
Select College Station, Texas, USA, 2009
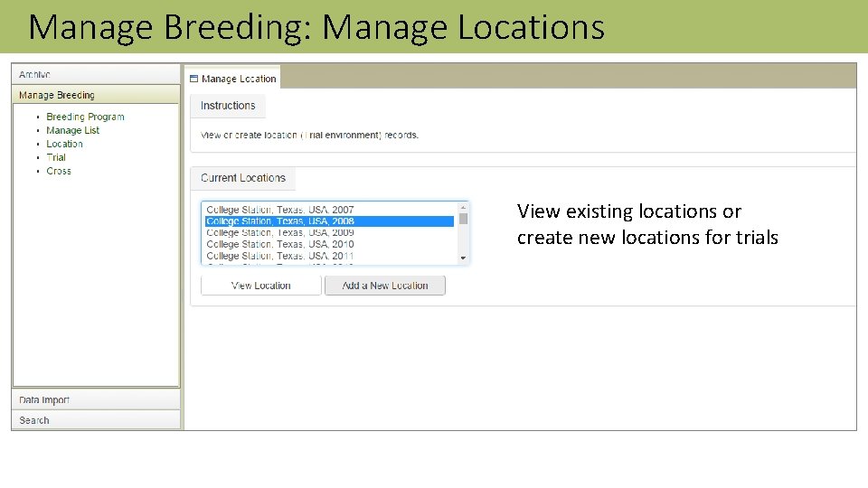[x=329, y=233]
